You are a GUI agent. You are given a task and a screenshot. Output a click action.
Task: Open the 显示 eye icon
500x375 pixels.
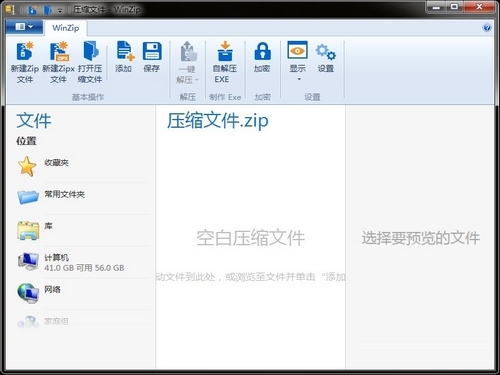coord(297,50)
